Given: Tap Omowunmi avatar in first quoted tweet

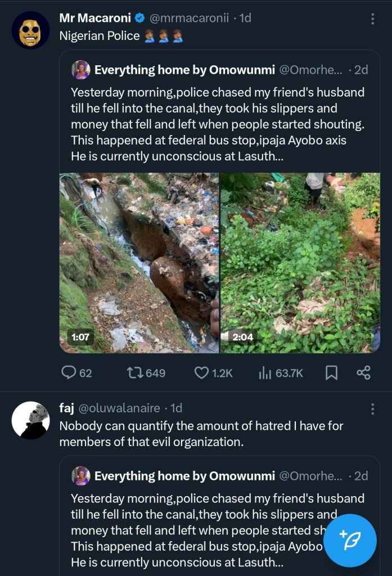Looking at the screenshot, I should click(x=81, y=70).
